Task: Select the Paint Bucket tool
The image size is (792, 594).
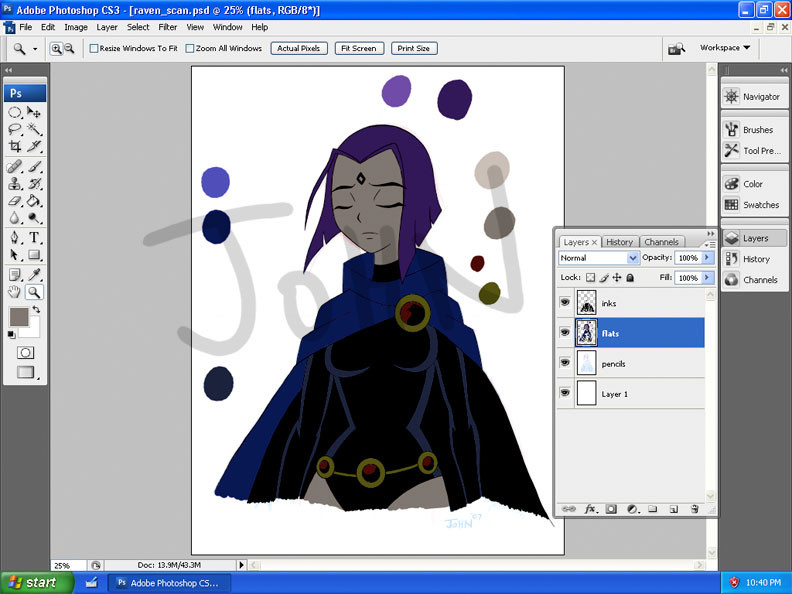Action: tap(34, 201)
